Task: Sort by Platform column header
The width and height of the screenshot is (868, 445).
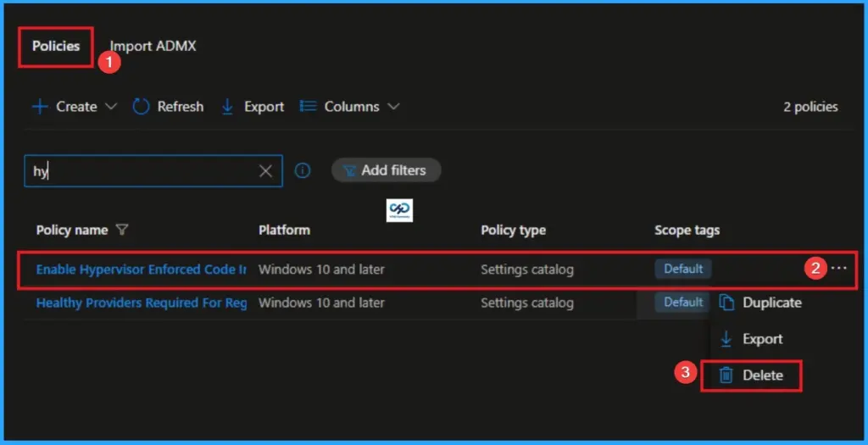Action: click(284, 230)
